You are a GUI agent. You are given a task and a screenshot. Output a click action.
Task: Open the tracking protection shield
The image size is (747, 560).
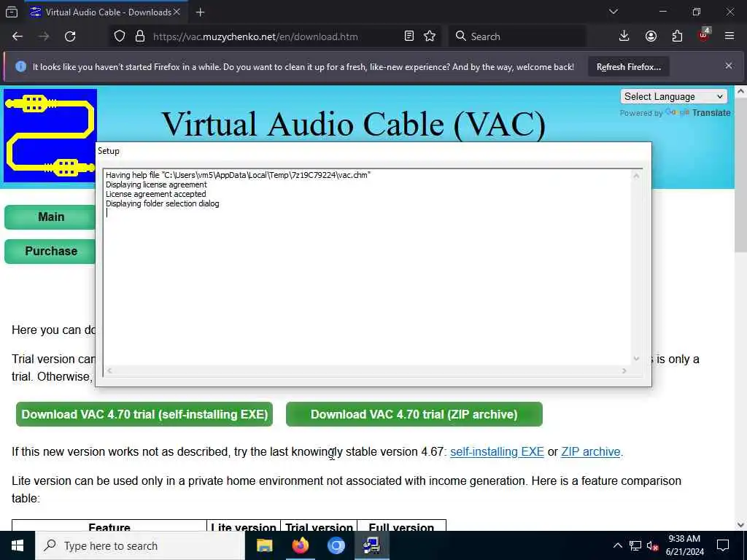click(120, 36)
